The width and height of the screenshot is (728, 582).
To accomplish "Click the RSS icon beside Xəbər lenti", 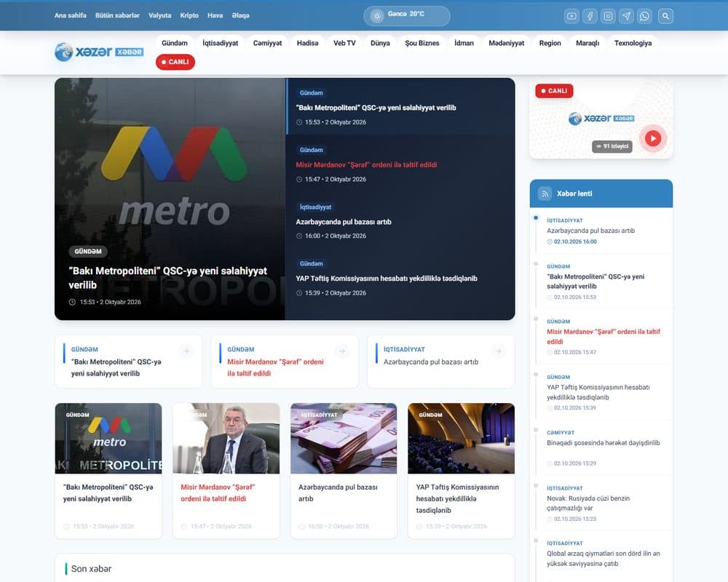I will [545, 194].
